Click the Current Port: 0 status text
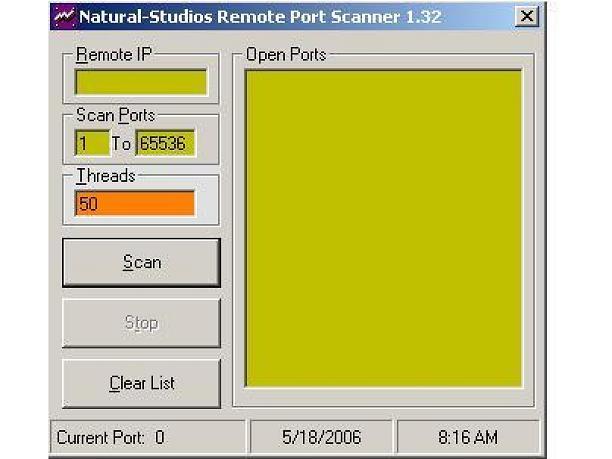 click(x=110, y=438)
